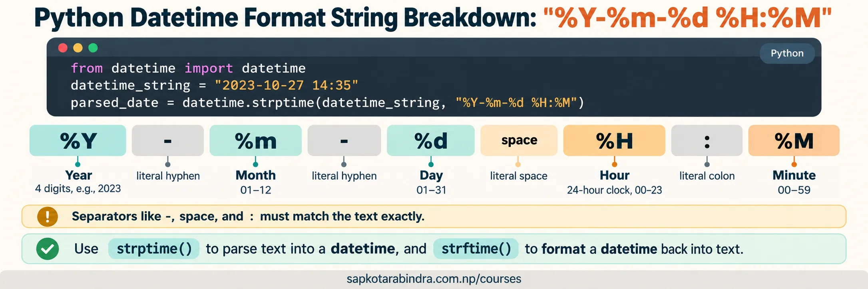
Task: Click the orange exclamation warning icon
Action: [48, 216]
